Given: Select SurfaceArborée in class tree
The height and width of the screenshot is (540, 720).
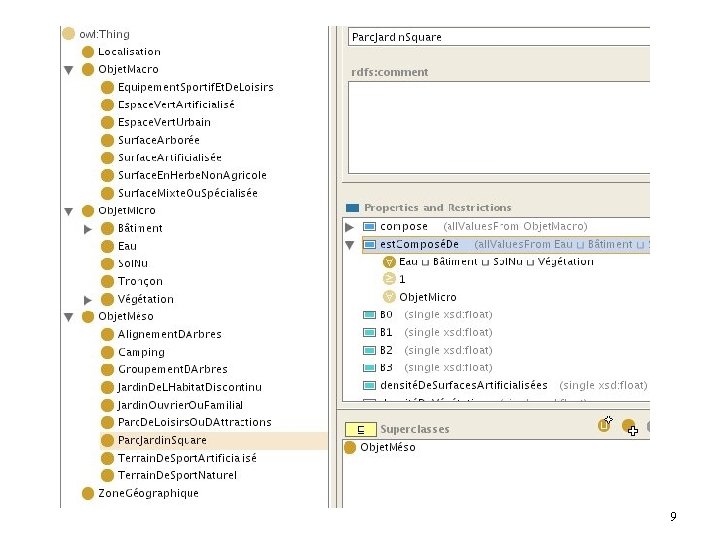Looking at the screenshot, I should click(x=158, y=140).
